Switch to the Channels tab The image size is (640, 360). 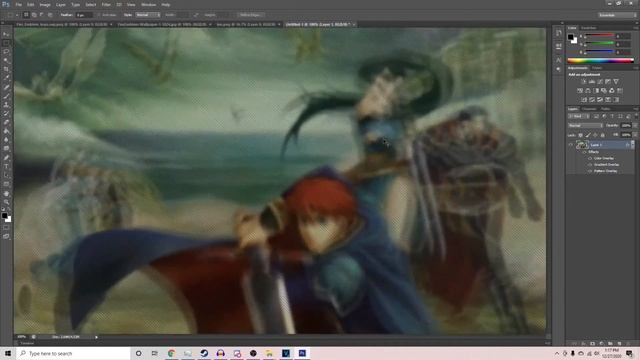click(589, 109)
